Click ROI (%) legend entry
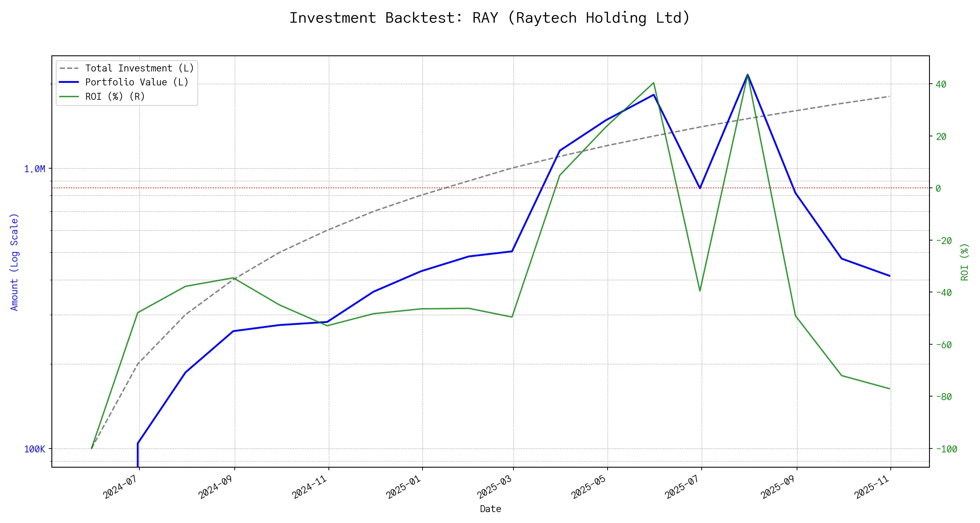 tap(115, 96)
